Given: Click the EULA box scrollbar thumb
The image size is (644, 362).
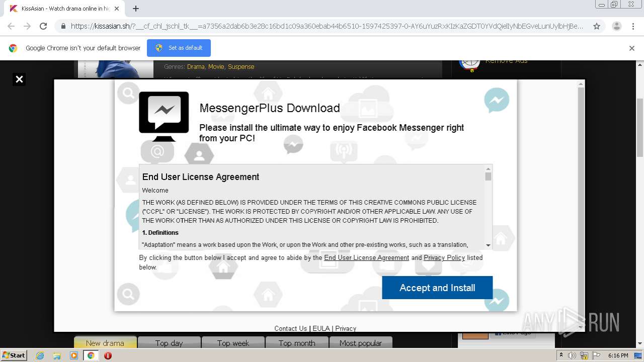Looking at the screenshot, I should 488,176.
